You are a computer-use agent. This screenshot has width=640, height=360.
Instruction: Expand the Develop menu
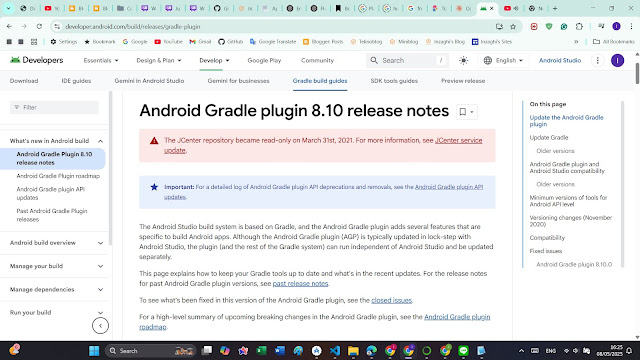[214, 60]
